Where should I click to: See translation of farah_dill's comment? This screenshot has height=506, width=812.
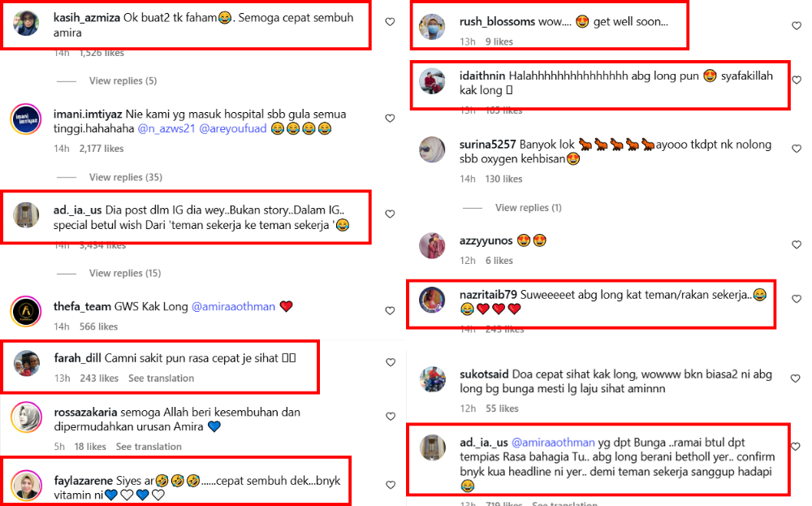click(161, 378)
